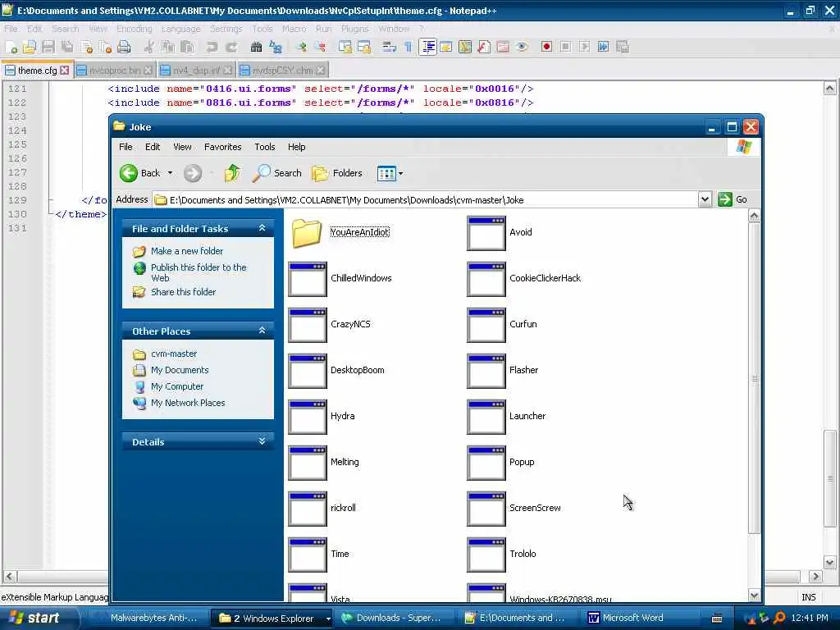Select the ChilledWindows file icon
Viewport: 840px width, 630px height.
click(x=308, y=279)
